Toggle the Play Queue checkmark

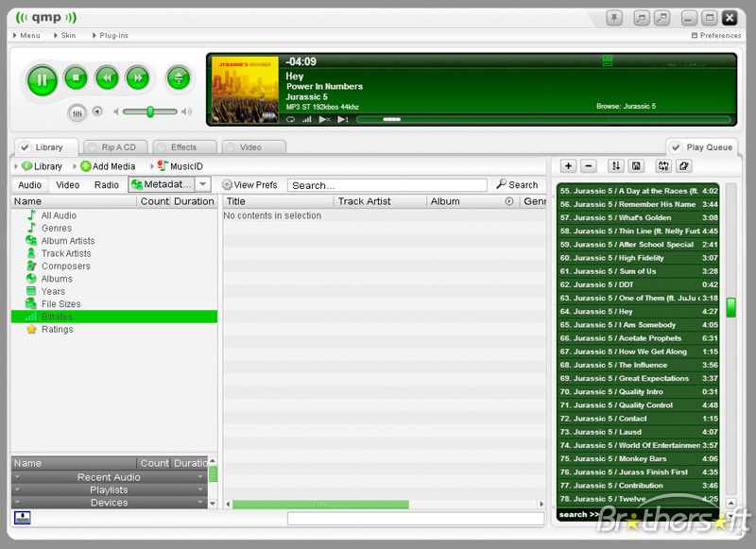(x=676, y=147)
